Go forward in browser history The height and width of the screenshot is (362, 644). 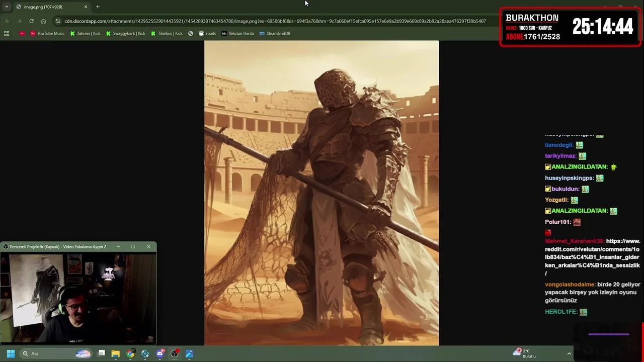[x=19, y=21]
